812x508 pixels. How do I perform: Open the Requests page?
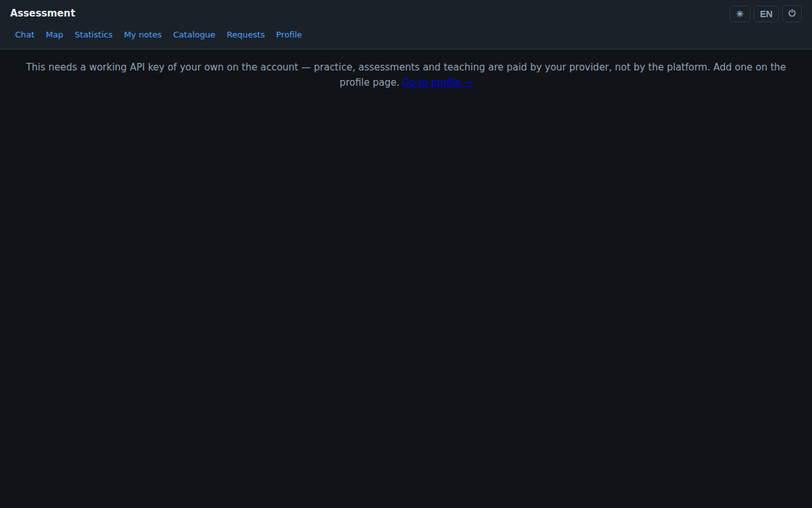[246, 35]
